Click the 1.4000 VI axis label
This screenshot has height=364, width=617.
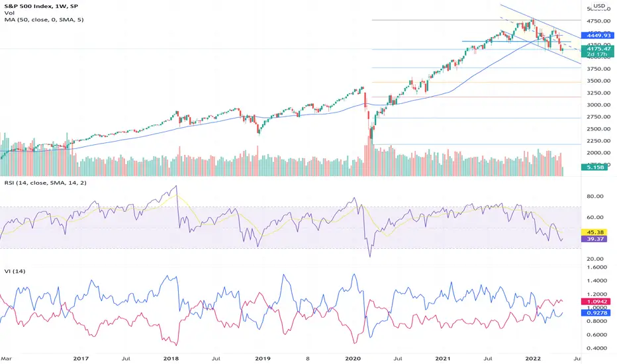[x=596, y=281]
